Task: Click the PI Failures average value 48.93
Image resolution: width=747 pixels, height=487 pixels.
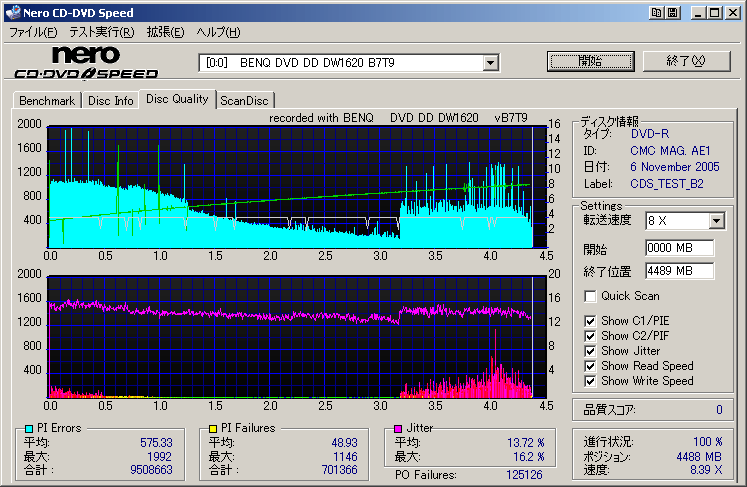Action: 344,443
